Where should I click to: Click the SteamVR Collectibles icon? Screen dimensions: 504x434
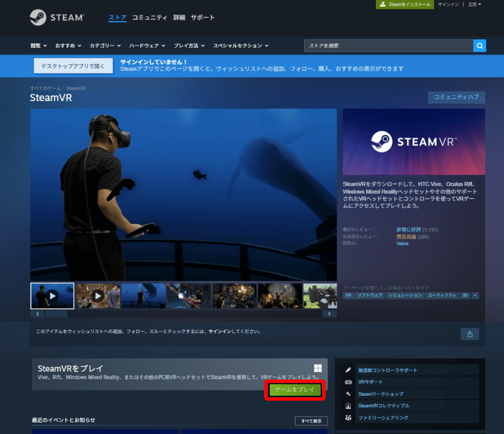pos(348,405)
